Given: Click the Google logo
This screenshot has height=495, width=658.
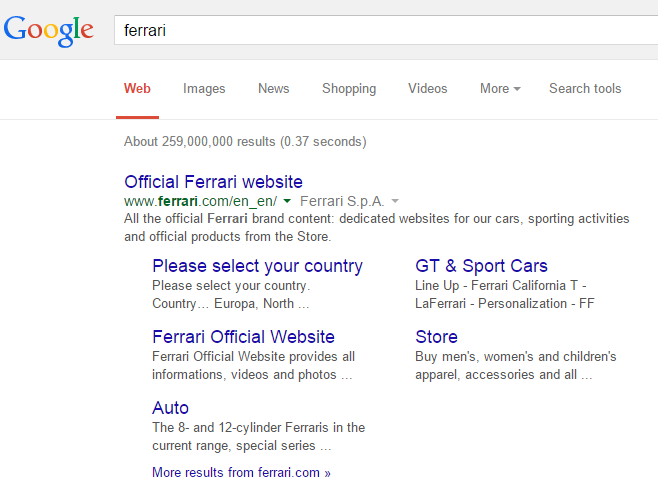Looking at the screenshot, I should tap(49, 30).
